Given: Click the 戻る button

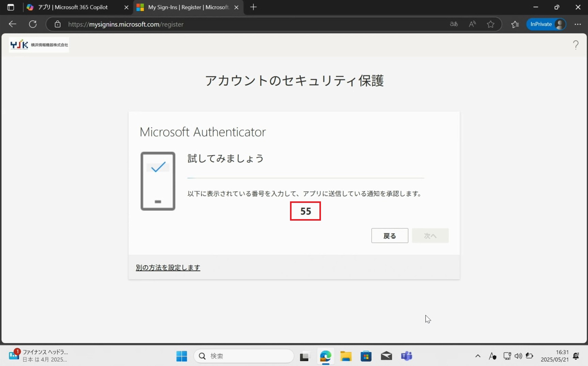Looking at the screenshot, I should pyautogui.click(x=390, y=236).
